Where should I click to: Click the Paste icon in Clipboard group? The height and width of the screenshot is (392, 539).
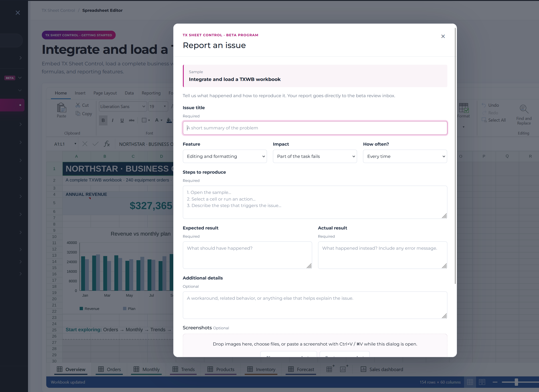click(x=62, y=108)
